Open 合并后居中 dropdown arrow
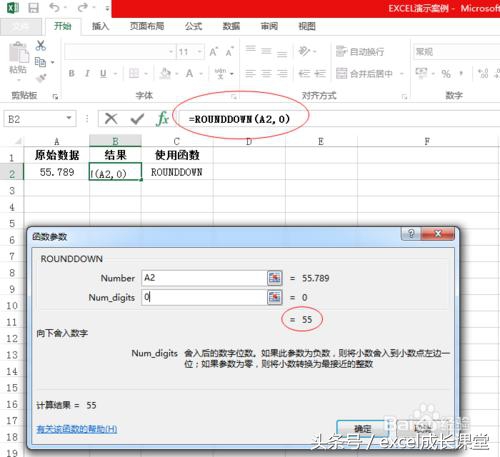The image size is (500, 457). (402, 73)
